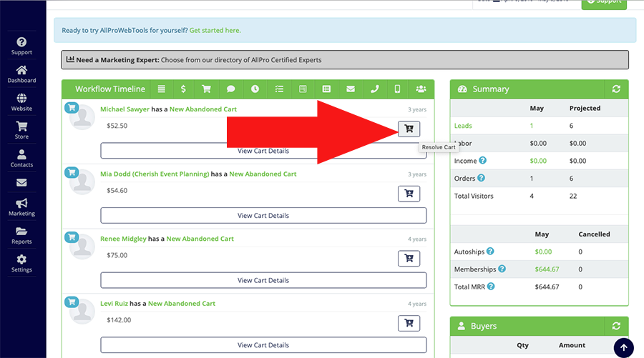The height and width of the screenshot is (358, 644).
Task: Filter Workflow Timeline by dollar sign icon
Action: coord(184,89)
